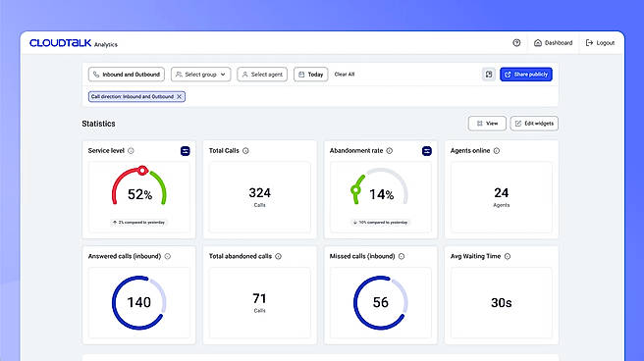The width and height of the screenshot is (644, 361).
Task: Click the Analytics label beside logo
Action: click(106, 45)
